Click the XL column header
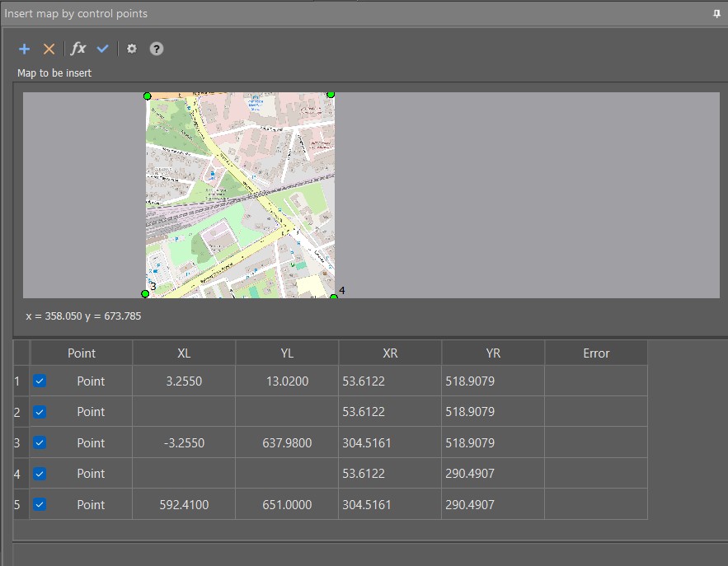This screenshot has height=566, width=728. pos(184,353)
